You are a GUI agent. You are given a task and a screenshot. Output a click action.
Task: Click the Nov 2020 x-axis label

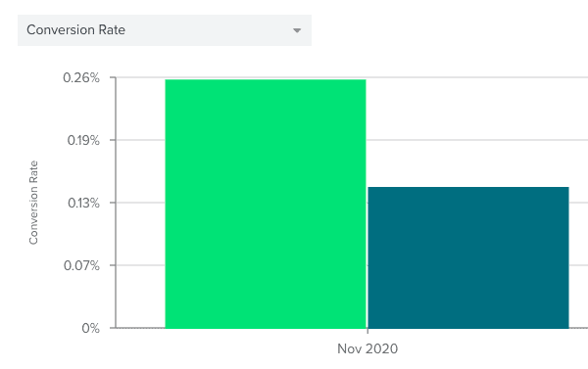[x=367, y=348]
